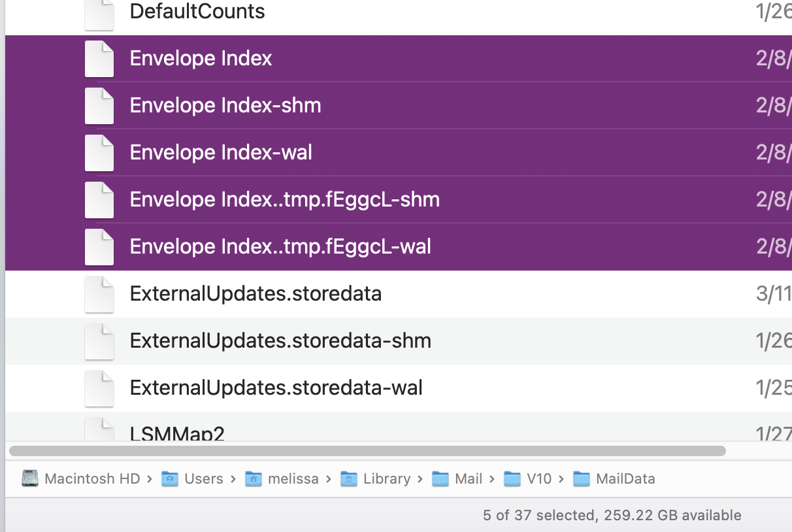Click the Envelope Index-shm document icon
This screenshot has width=792, height=532.
[99, 106]
